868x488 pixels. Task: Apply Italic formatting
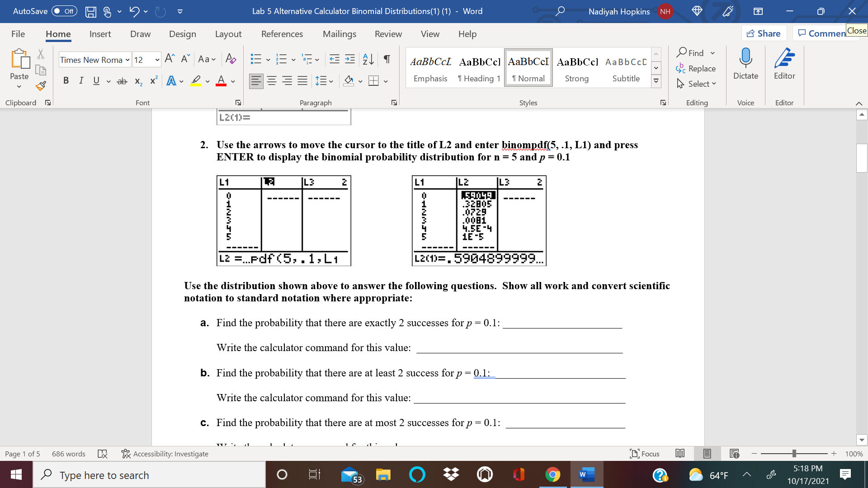pos(81,80)
